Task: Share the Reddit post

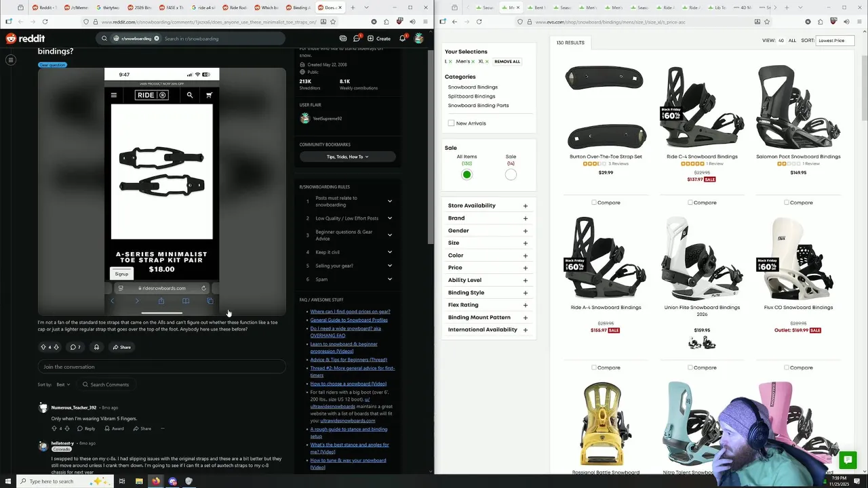Action: point(122,347)
